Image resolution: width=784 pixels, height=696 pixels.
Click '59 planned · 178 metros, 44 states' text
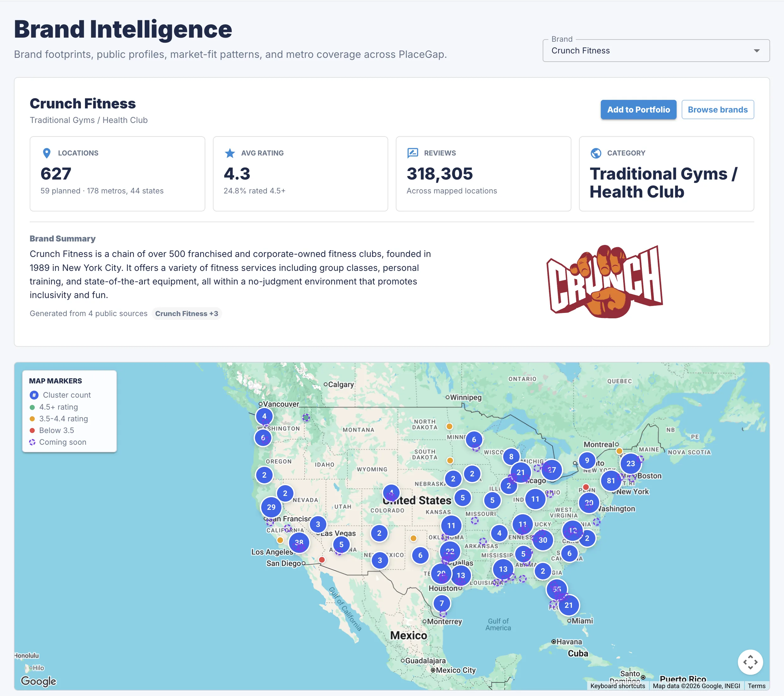click(x=102, y=191)
